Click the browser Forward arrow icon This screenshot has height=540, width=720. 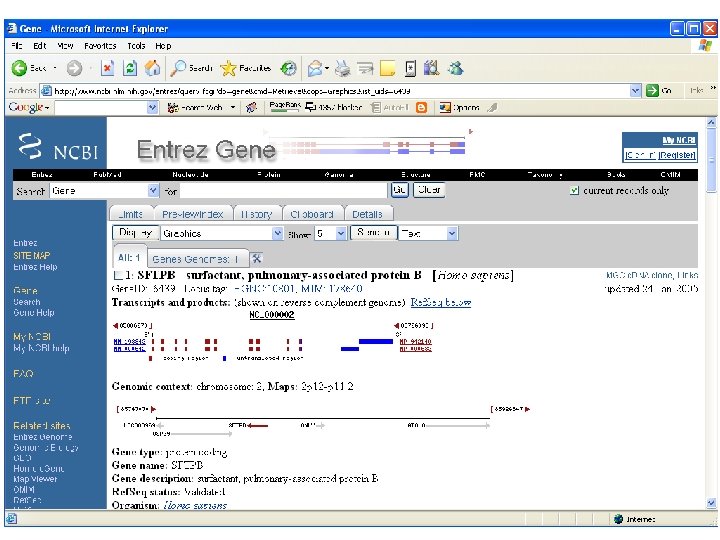[74, 68]
